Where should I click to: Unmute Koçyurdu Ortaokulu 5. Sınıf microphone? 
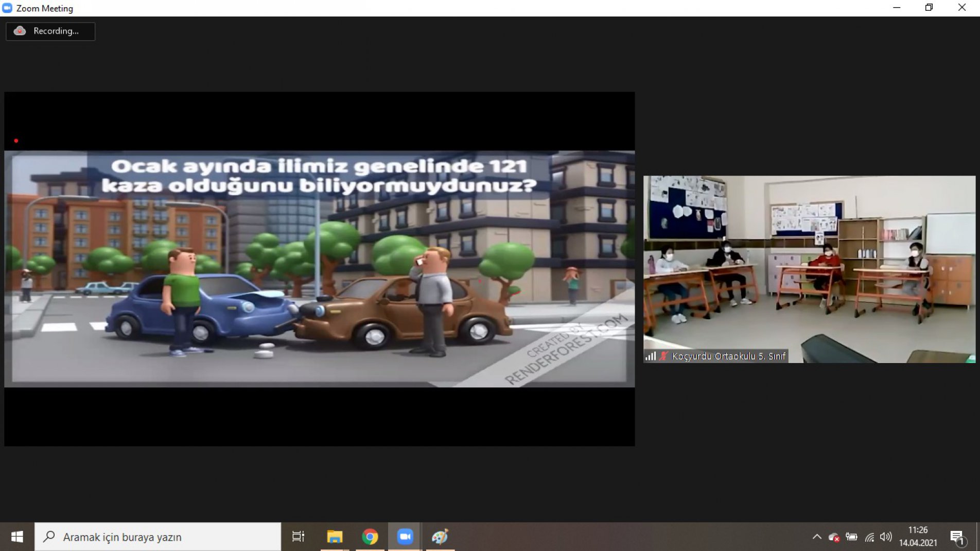pyautogui.click(x=664, y=355)
